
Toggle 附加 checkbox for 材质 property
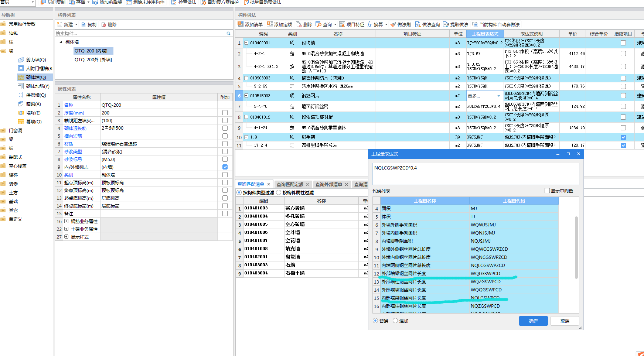(225, 144)
